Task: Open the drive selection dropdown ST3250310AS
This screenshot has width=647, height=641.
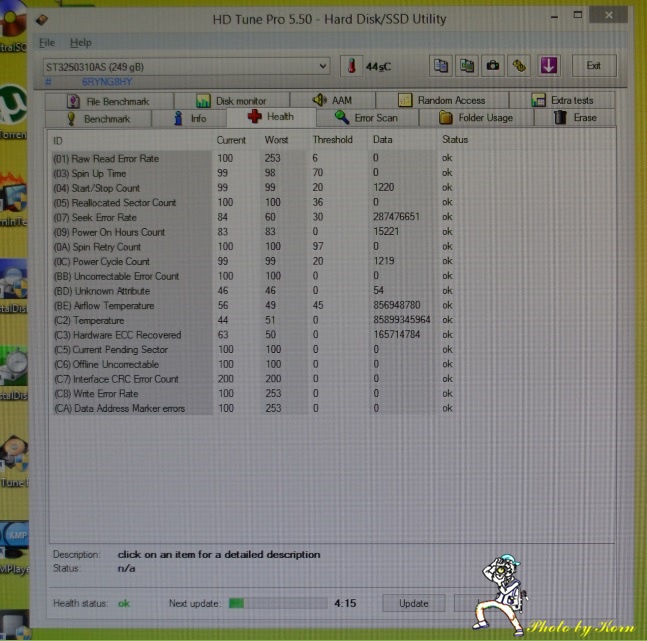Action: (186, 66)
